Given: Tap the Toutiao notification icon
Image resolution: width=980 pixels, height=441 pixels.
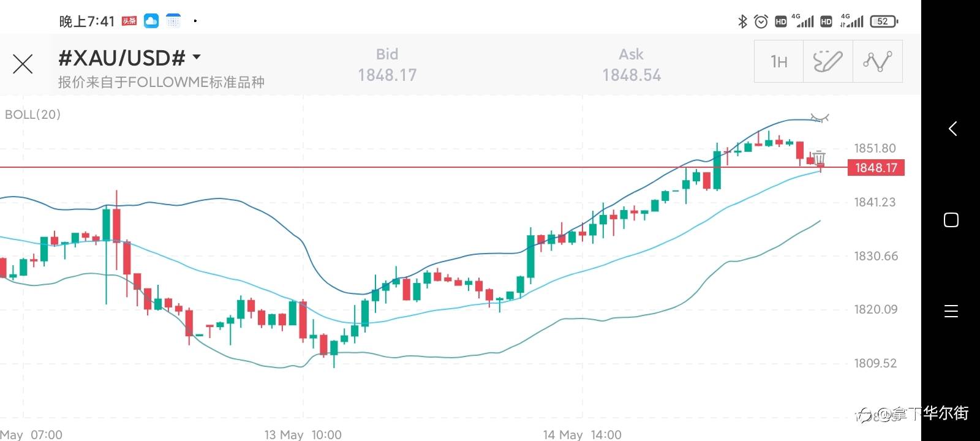Looking at the screenshot, I should click(129, 21).
